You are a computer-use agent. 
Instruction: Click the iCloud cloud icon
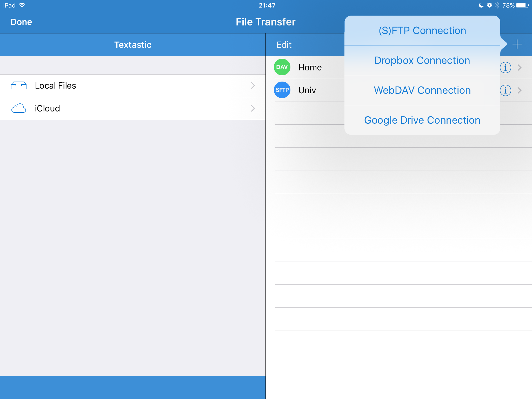click(x=19, y=108)
